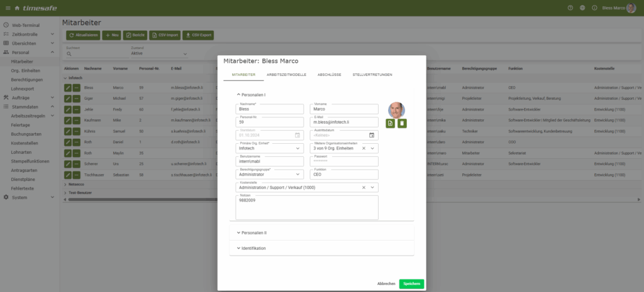This screenshot has height=292, width=644.
Task: Open Web-Terminal in the sidebar
Action: 25,25
